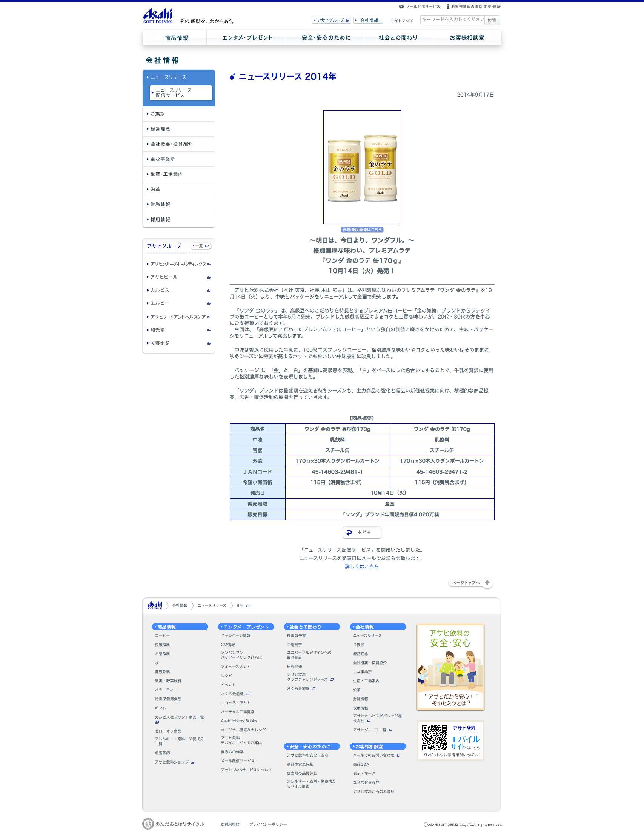Viewport: 644px width, 839px height.
Task: Open 主な事業所 in the sidebar
Action: point(178,159)
